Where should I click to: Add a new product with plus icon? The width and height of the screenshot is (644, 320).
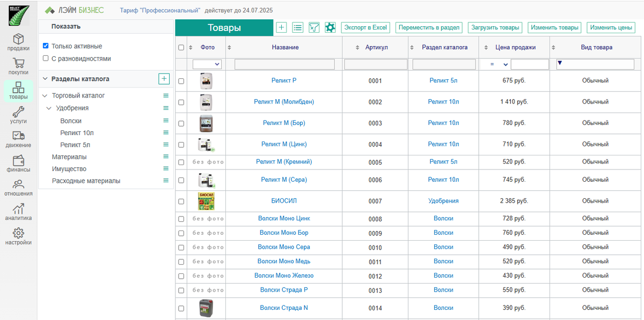click(x=282, y=27)
